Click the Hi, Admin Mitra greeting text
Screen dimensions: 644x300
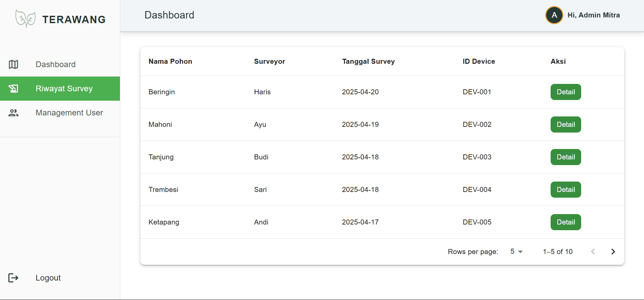[x=593, y=15]
